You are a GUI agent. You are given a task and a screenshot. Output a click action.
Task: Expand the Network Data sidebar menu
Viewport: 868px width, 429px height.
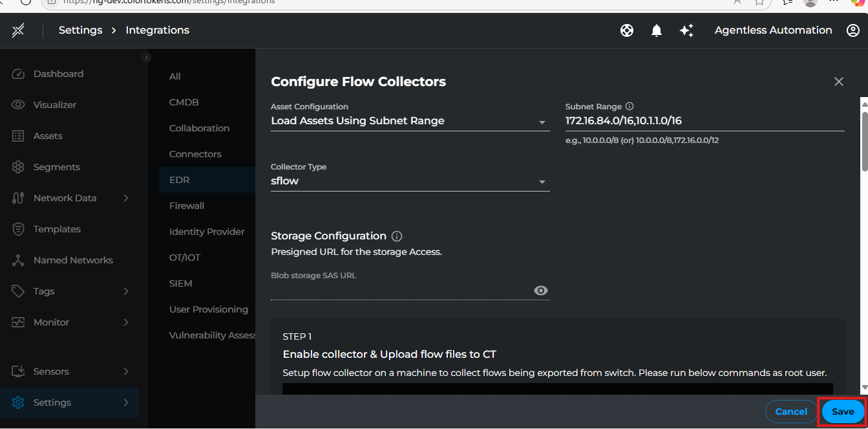coord(65,197)
